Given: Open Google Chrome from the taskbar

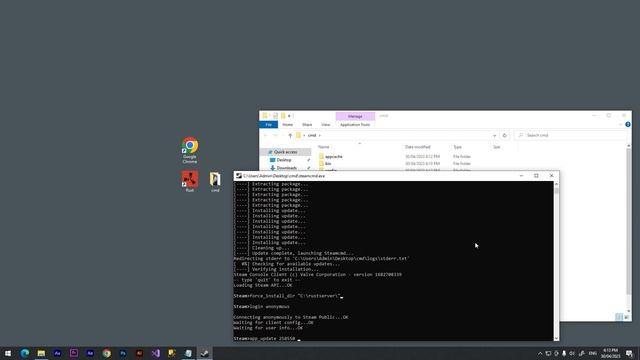Looking at the screenshot, I should 107,353.
